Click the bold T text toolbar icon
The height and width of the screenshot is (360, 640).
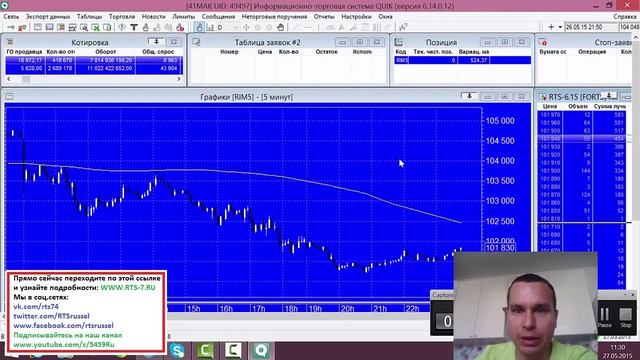pyautogui.click(x=134, y=27)
